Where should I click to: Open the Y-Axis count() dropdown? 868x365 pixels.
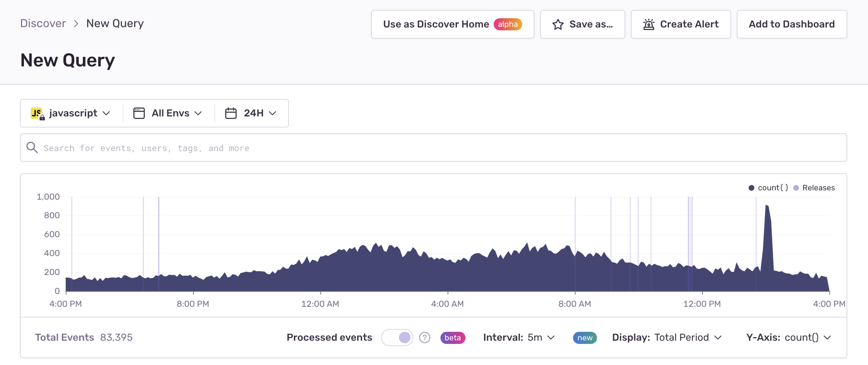pos(788,337)
